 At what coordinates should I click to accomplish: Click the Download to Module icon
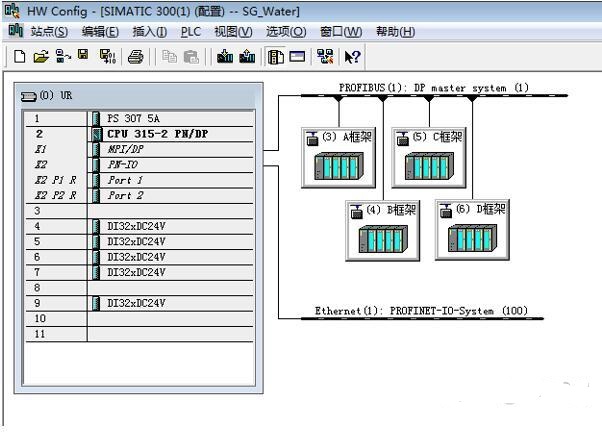coord(225,56)
